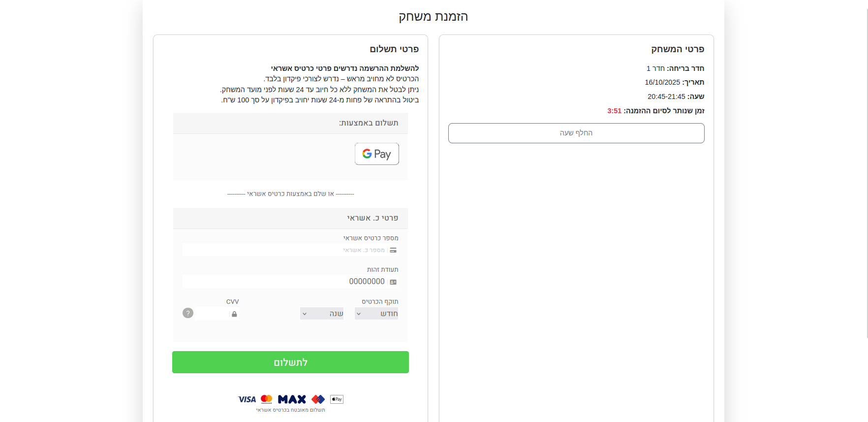
Task: Click the Mastercard logo
Action: tap(267, 399)
